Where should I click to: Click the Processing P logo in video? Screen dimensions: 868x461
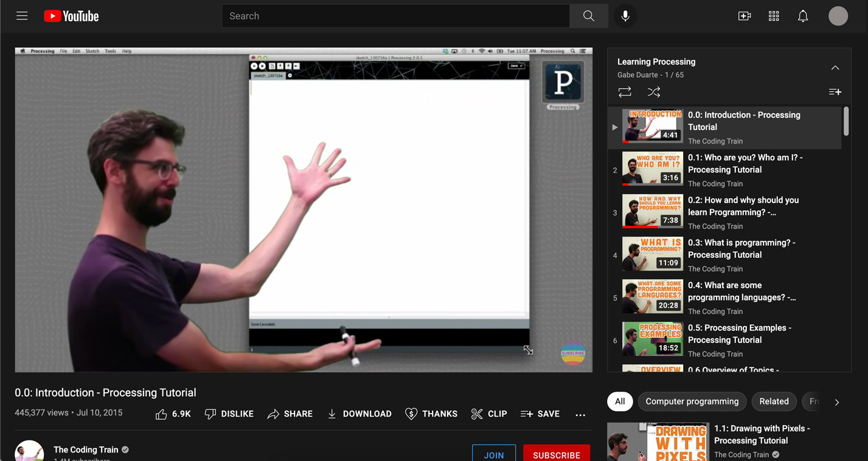[563, 82]
